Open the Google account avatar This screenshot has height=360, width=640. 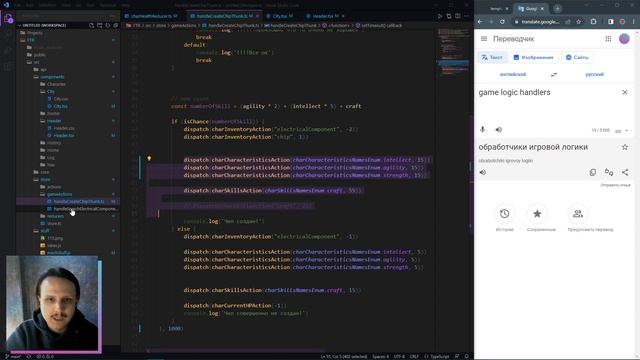coord(624,39)
